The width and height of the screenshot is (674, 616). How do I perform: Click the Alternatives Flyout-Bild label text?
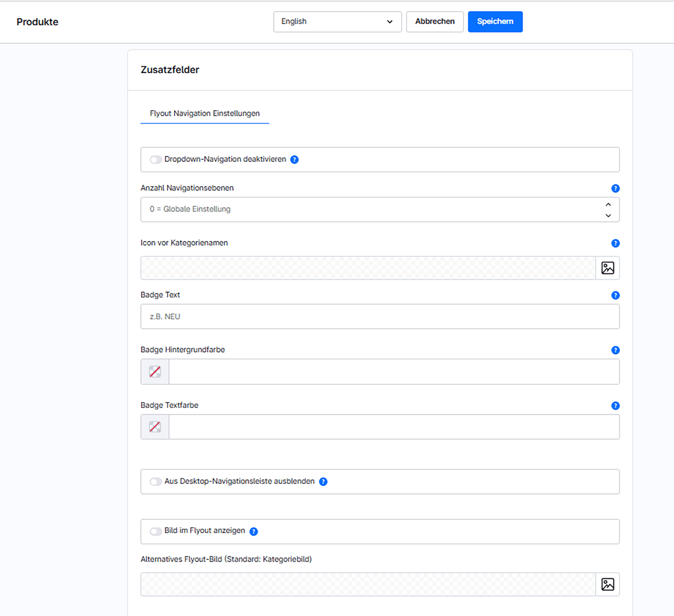tap(226, 559)
